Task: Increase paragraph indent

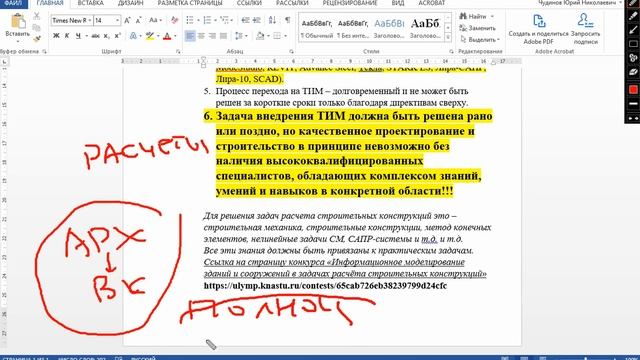Action: (x=257, y=20)
